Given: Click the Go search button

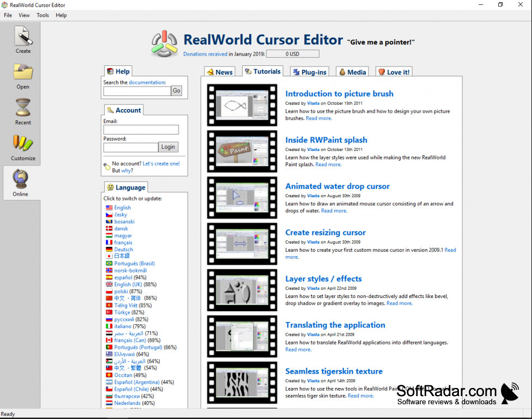Looking at the screenshot, I should (x=177, y=90).
